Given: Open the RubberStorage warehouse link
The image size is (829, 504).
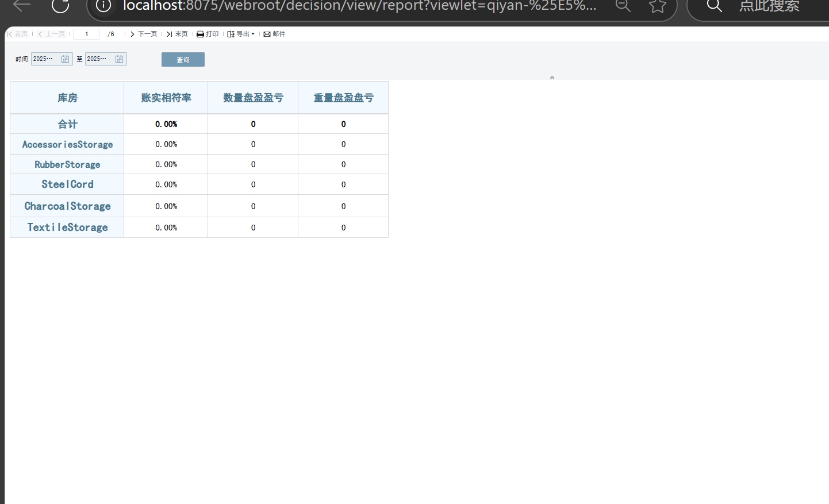Looking at the screenshot, I should 67,164.
